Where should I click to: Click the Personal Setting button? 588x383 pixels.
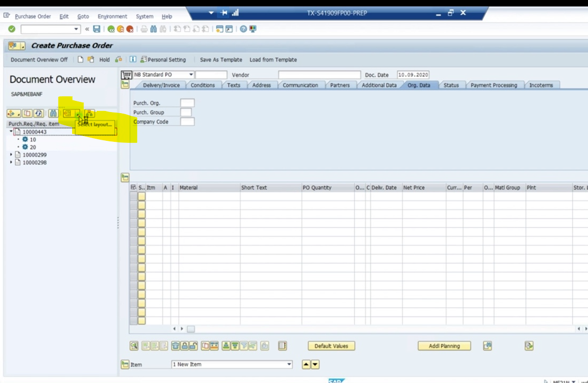coord(163,59)
